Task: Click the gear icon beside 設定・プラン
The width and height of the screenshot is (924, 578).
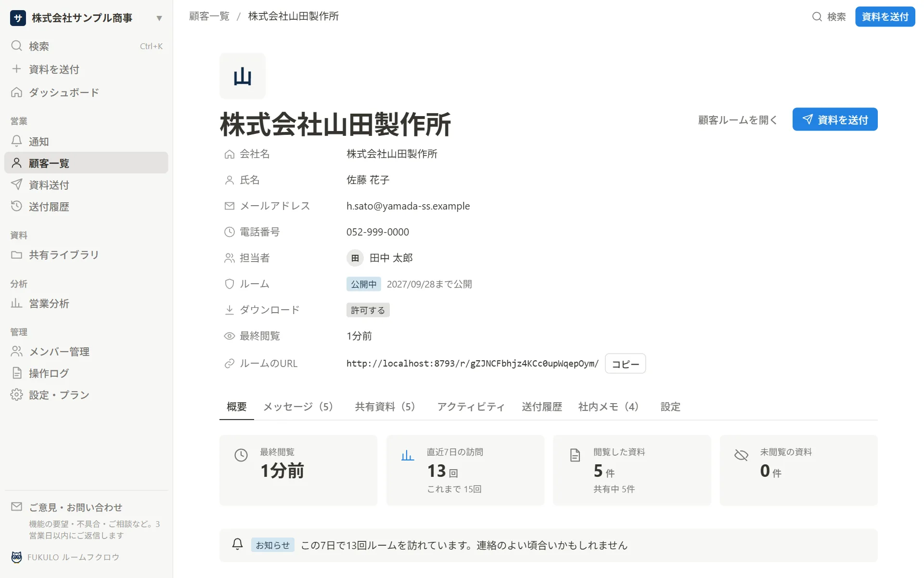Action: (x=17, y=394)
